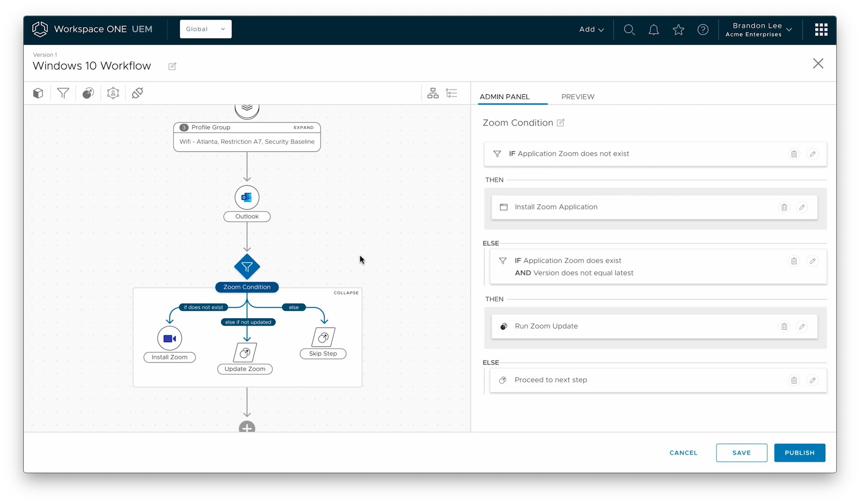Select the Skip Step node icon
Screen dimensions: 860x504
[x=323, y=337]
